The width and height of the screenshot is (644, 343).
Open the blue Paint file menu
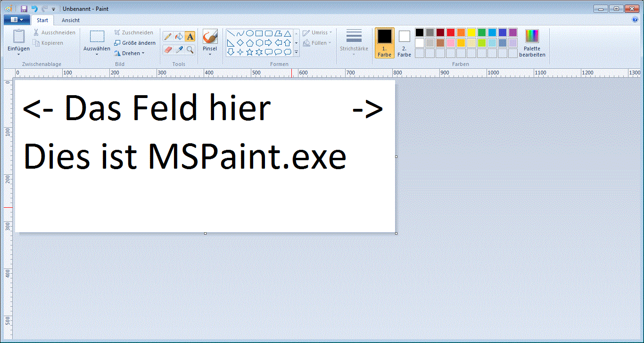(17, 20)
